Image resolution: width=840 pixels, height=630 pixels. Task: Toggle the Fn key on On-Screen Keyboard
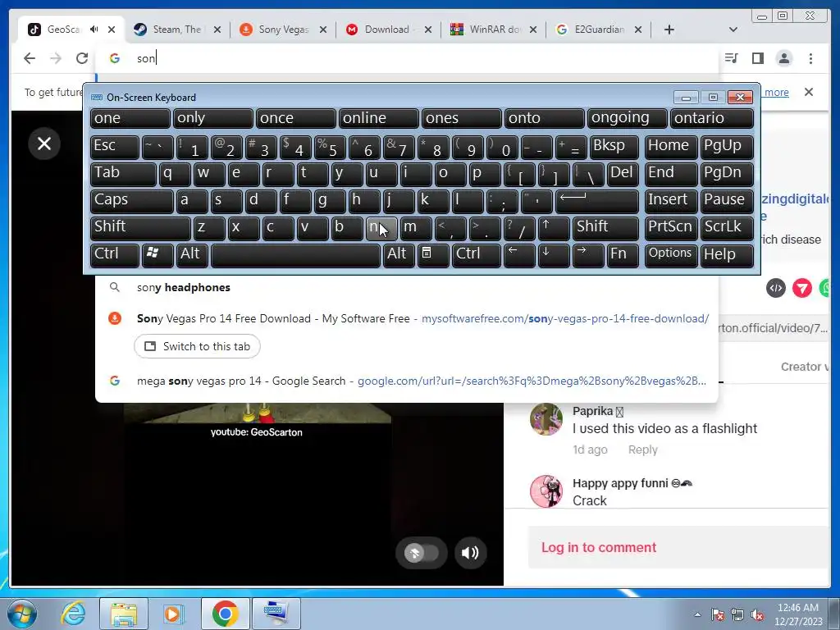(623, 255)
